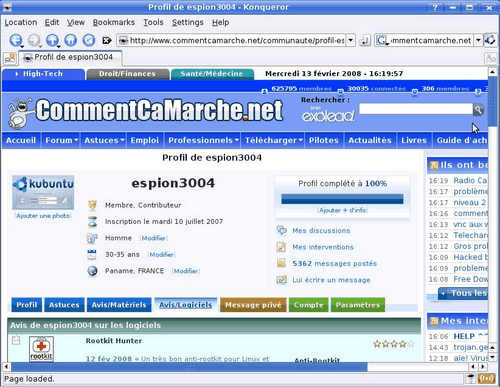Viewport: 500px width, 387px height.
Task: Reload the page with refresh icon
Action: pyautogui.click(x=89, y=40)
